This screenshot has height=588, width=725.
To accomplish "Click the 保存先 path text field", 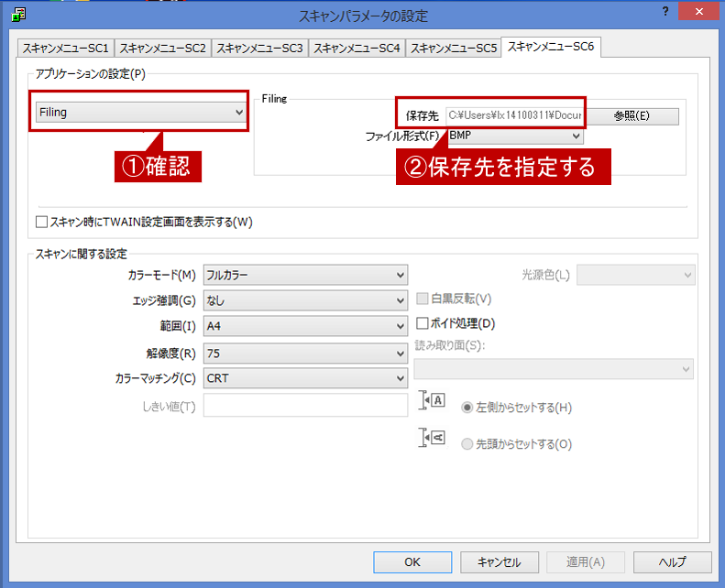I will point(514,115).
